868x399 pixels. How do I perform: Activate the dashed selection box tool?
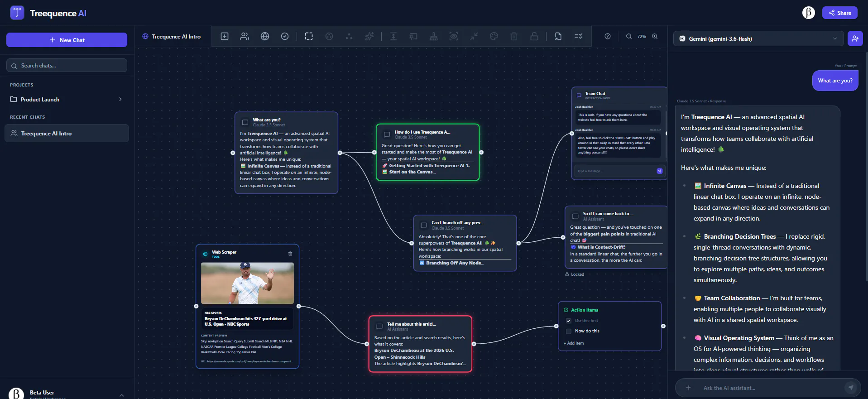[309, 36]
